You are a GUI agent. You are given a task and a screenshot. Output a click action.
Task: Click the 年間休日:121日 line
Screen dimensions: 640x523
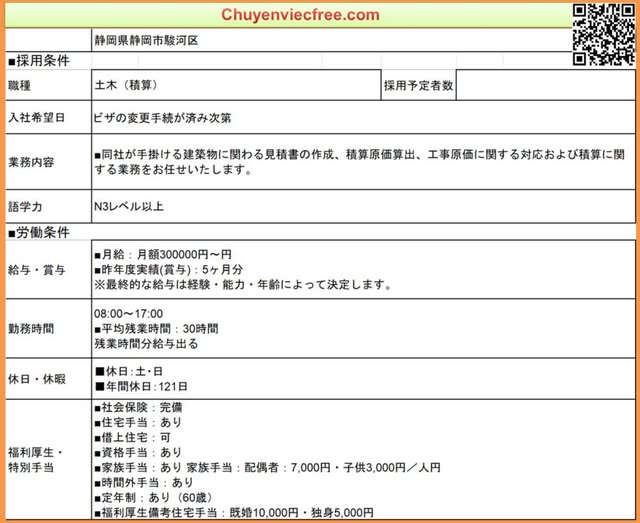pos(140,385)
